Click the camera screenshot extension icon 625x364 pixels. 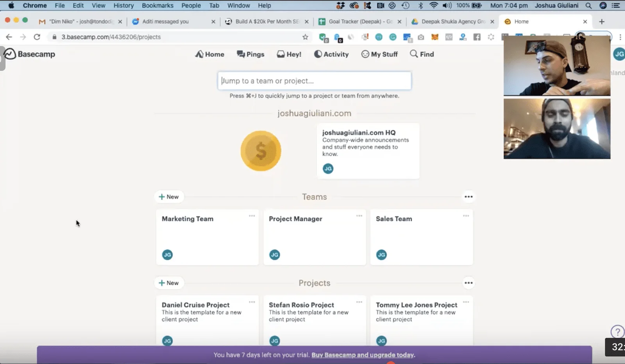pyautogui.click(x=421, y=37)
